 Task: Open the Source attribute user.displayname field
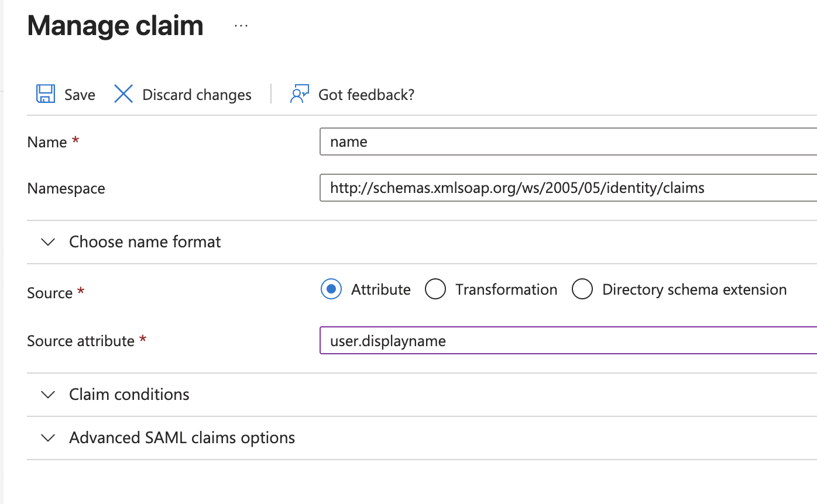click(x=568, y=341)
